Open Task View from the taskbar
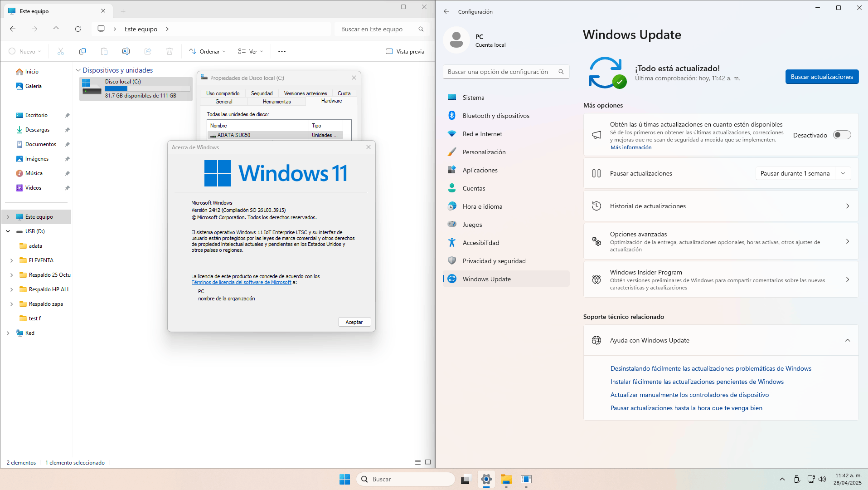The image size is (868, 490). point(466,479)
